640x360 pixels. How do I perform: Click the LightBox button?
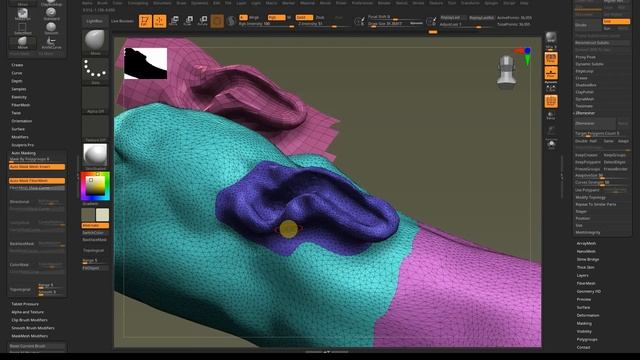[95, 21]
